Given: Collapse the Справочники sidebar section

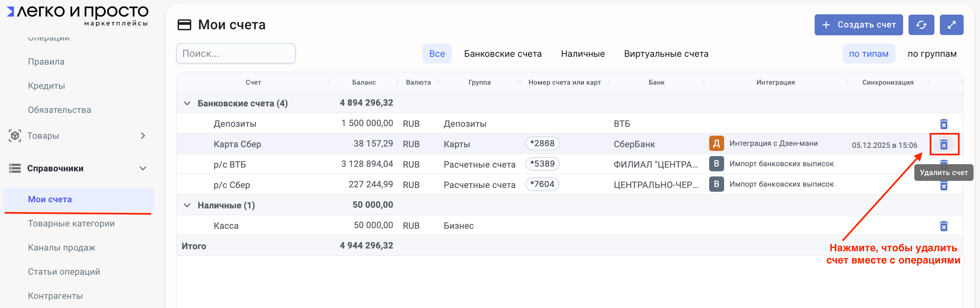Looking at the screenshot, I should point(143,169).
